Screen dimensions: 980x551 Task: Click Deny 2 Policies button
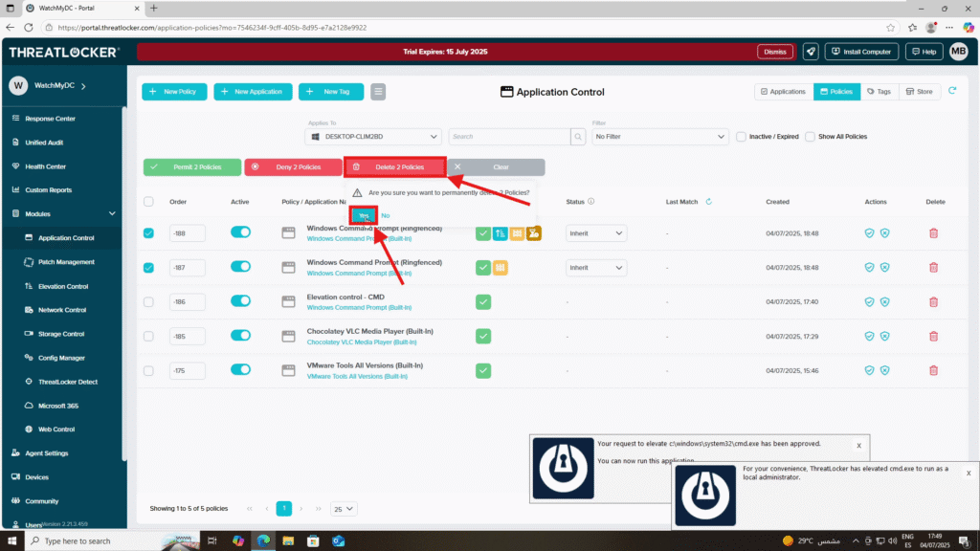293,167
